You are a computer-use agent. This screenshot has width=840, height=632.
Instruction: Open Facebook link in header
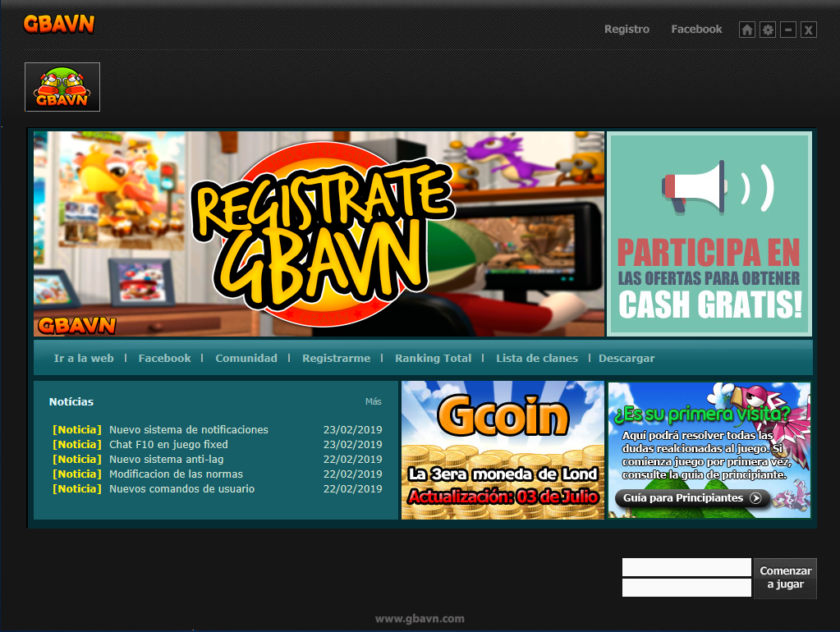[696, 30]
